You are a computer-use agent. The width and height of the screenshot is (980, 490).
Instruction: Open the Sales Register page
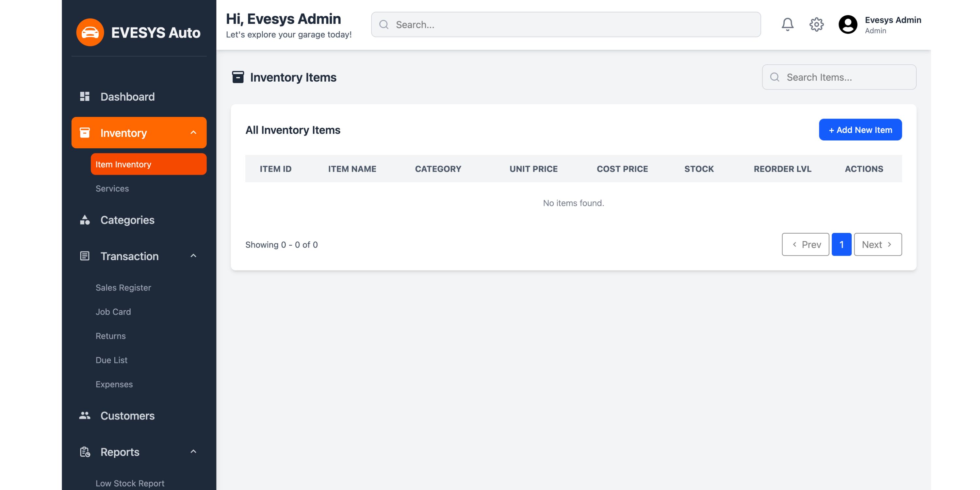(x=123, y=287)
